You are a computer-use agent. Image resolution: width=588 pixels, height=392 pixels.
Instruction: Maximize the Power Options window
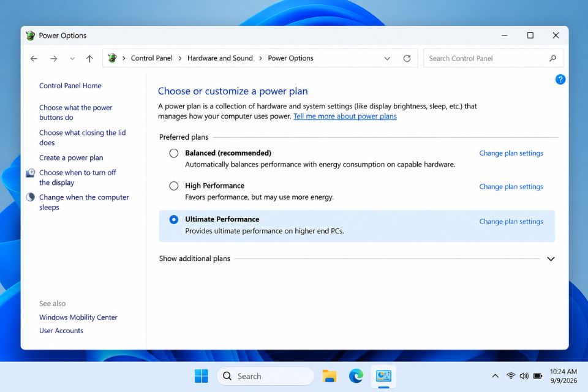[x=530, y=36]
